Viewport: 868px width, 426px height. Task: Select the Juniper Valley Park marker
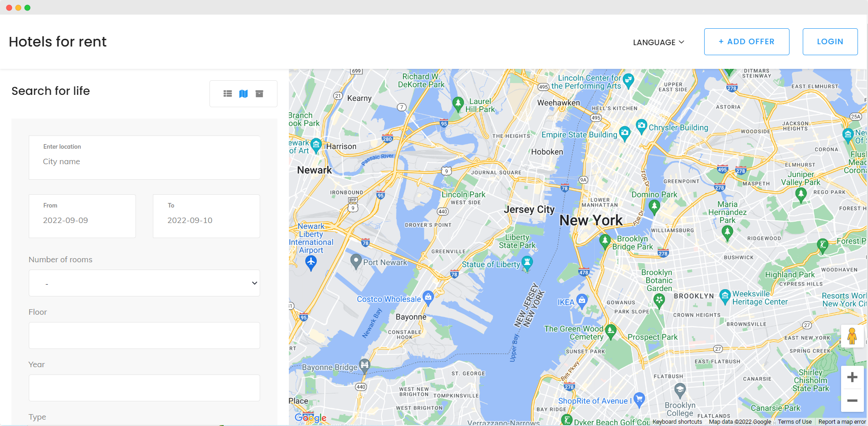[801, 195]
